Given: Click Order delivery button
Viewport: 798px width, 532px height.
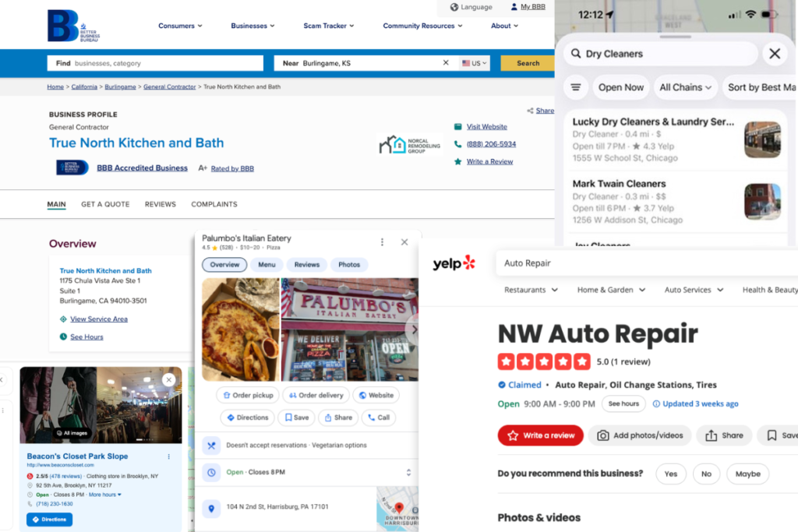Looking at the screenshot, I should pyautogui.click(x=316, y=395).
